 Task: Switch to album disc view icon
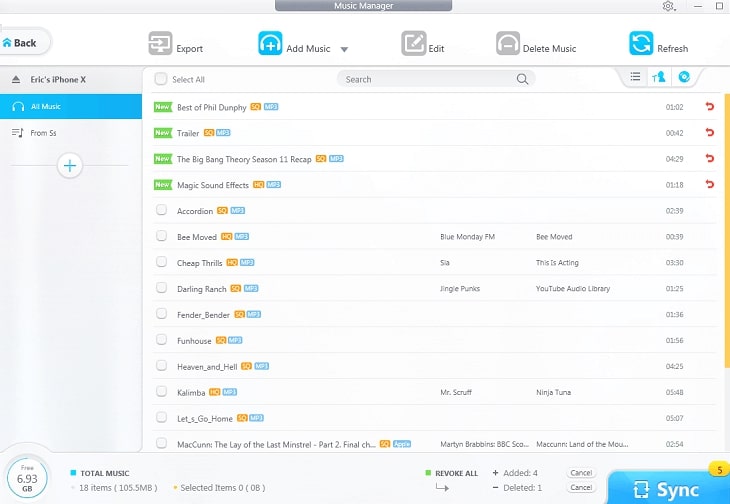coord(684,77)
